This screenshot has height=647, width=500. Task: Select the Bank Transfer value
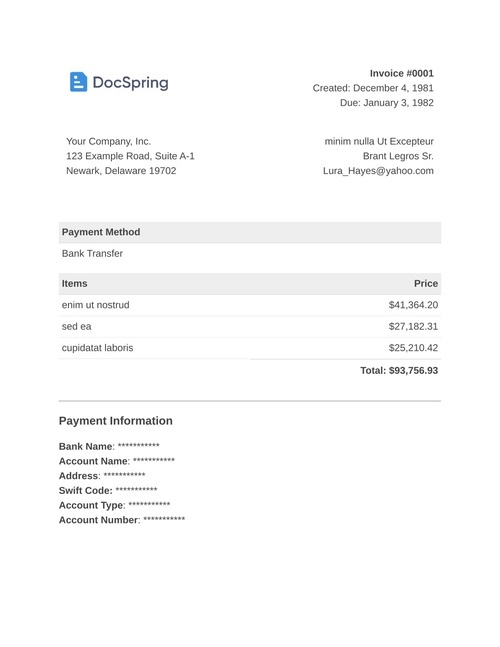pyautogui.click(x=92, y=253)
